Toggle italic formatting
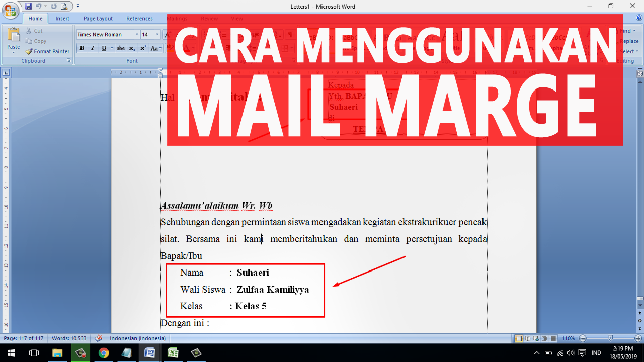 [x=93, y=48]
